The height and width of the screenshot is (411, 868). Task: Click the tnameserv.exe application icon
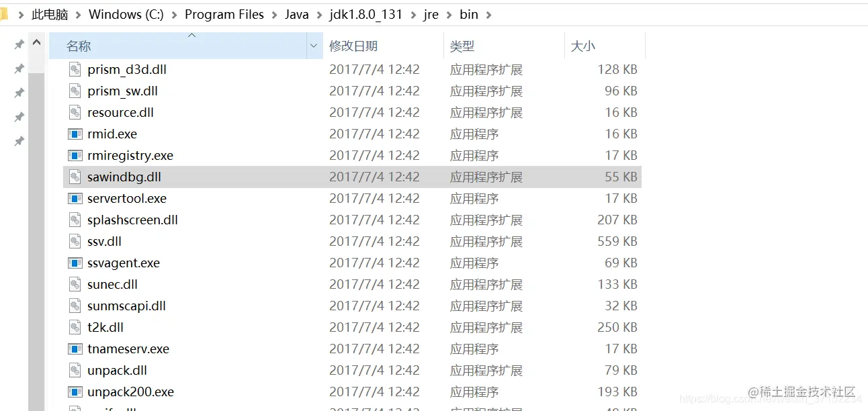pos(75,349)
